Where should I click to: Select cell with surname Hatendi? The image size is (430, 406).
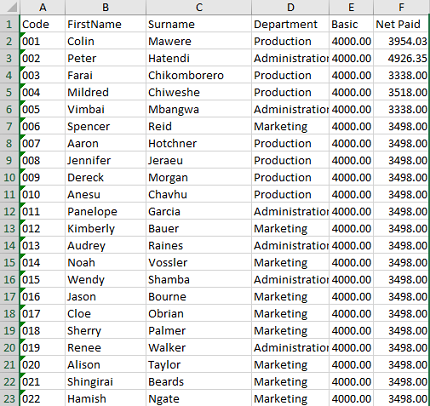[x=199, y=58]
